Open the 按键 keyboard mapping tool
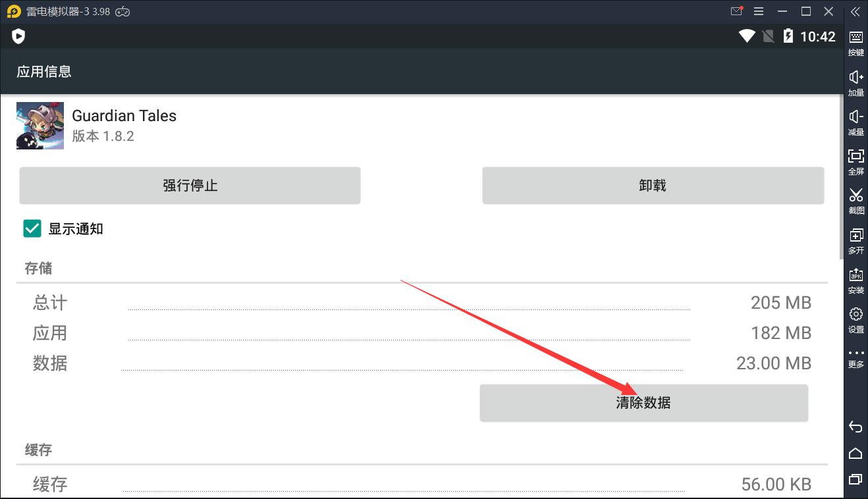The height and width of the screenshot is (499, 868). pos(855,43)
